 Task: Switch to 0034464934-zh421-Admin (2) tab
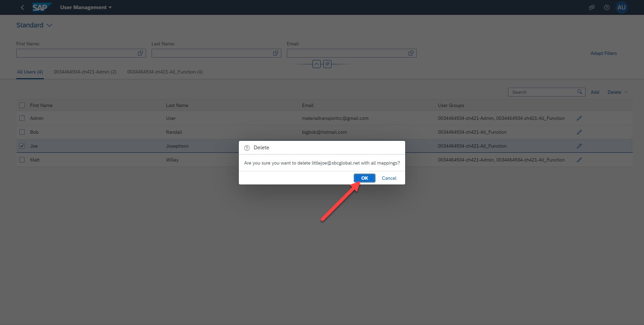point(85,72)
